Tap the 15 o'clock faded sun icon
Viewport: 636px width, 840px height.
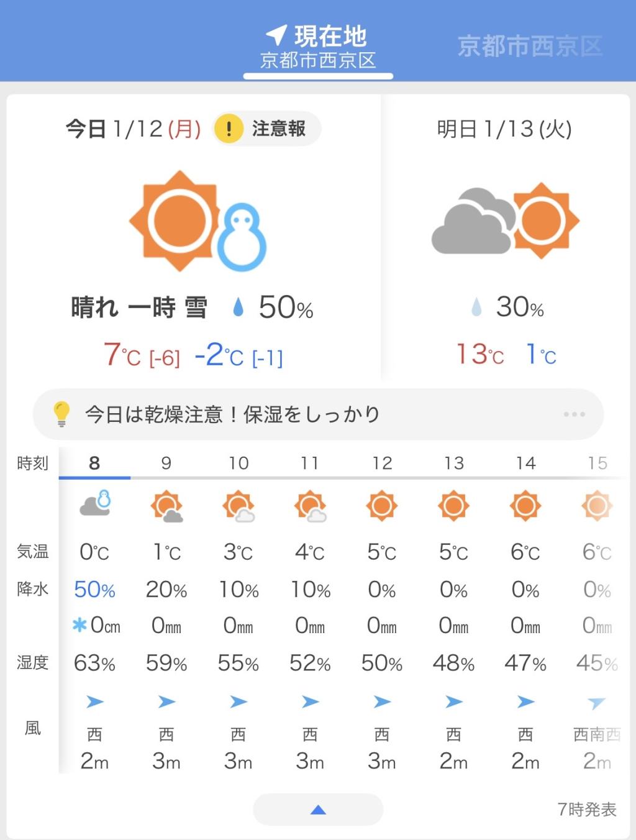[597, 506]
